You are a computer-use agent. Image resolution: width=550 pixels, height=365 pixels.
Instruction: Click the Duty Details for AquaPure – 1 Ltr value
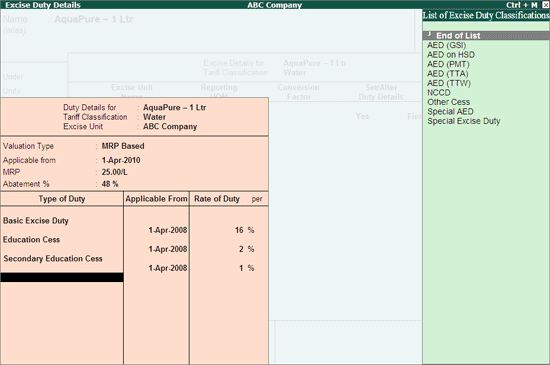(174, 107)
